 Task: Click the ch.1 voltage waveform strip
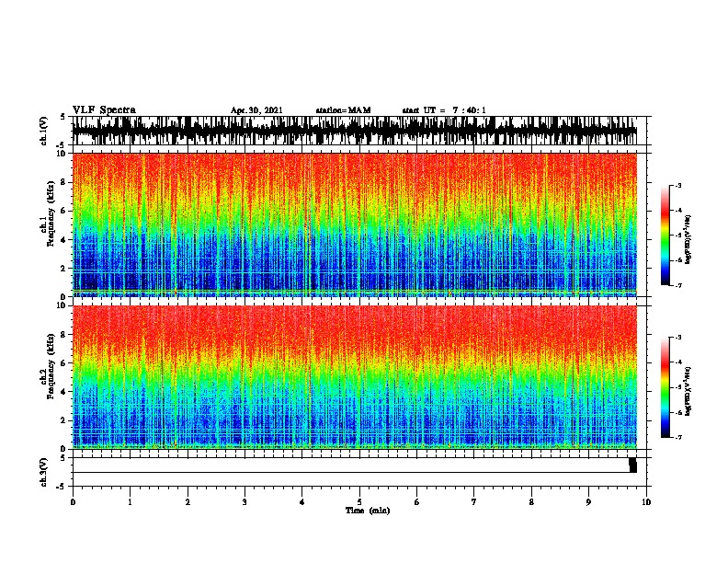[354, 131]
